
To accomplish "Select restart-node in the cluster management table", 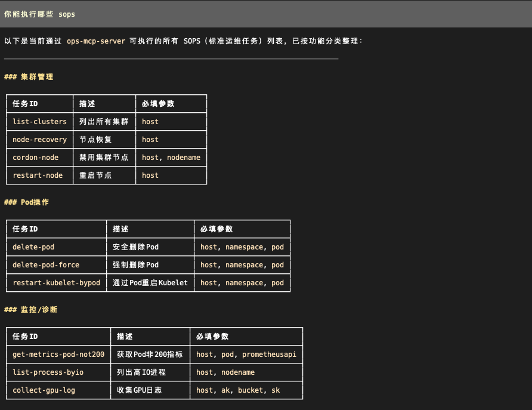I will point(38,175).
